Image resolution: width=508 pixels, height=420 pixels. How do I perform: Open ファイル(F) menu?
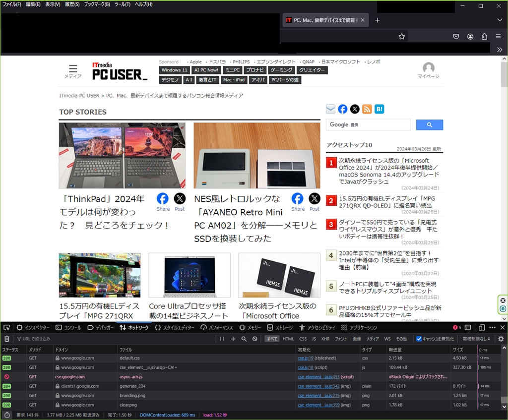[12, 4]
